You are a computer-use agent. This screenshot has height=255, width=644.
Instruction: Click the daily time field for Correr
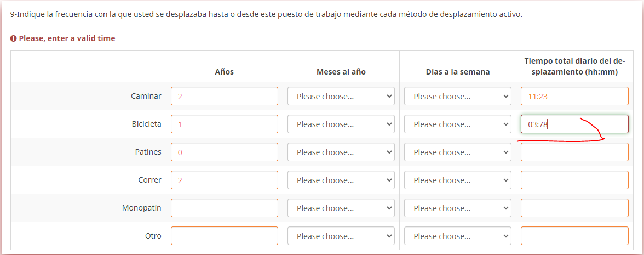pyautogui.click(x=574, y=180)
